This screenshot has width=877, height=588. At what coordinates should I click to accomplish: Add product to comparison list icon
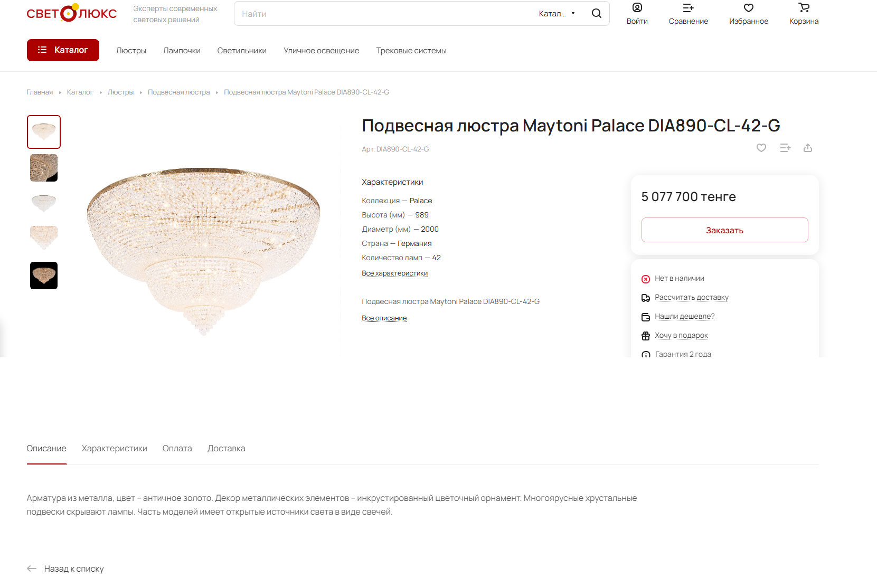point(786,148)
